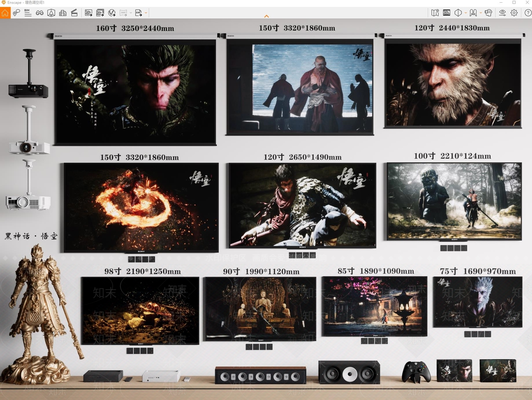
Task: Toggle the minimap icon
Action: point(435,13)
